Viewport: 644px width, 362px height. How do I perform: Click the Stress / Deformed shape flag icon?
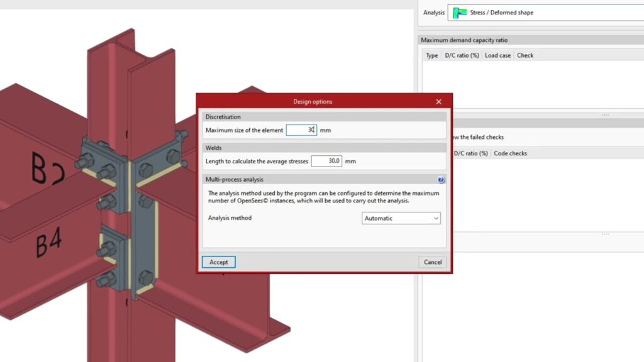(460, 13)
